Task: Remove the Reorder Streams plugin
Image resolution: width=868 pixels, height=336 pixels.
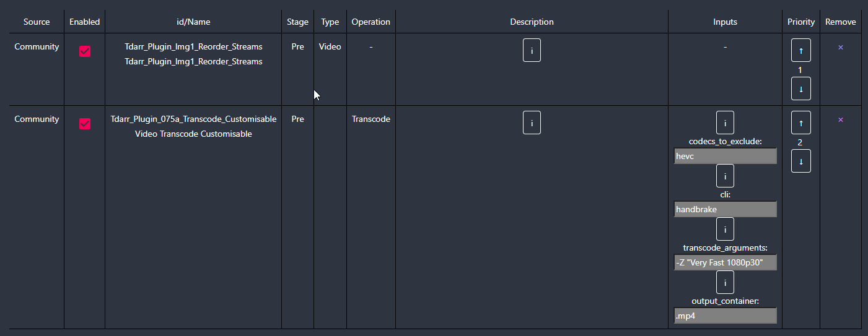Action: [840, 47]
